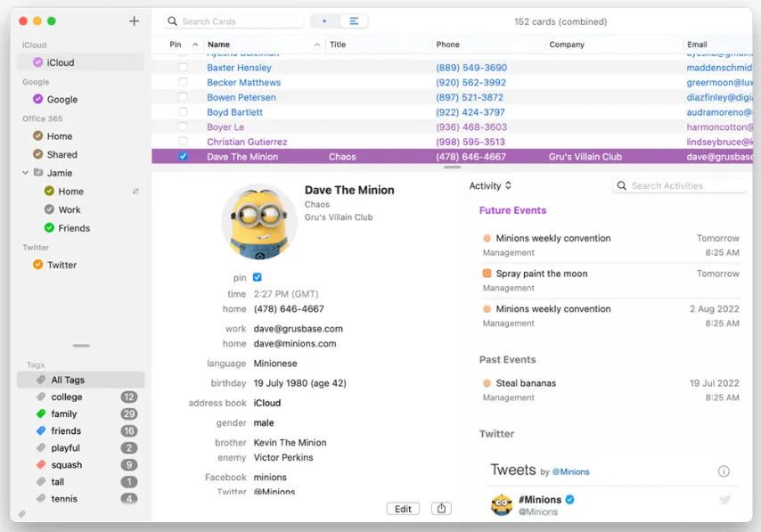Switch to the compact dot view mode
Viewport: 761px width, 532px height.
pyautogui.click(x=324, y=20)
